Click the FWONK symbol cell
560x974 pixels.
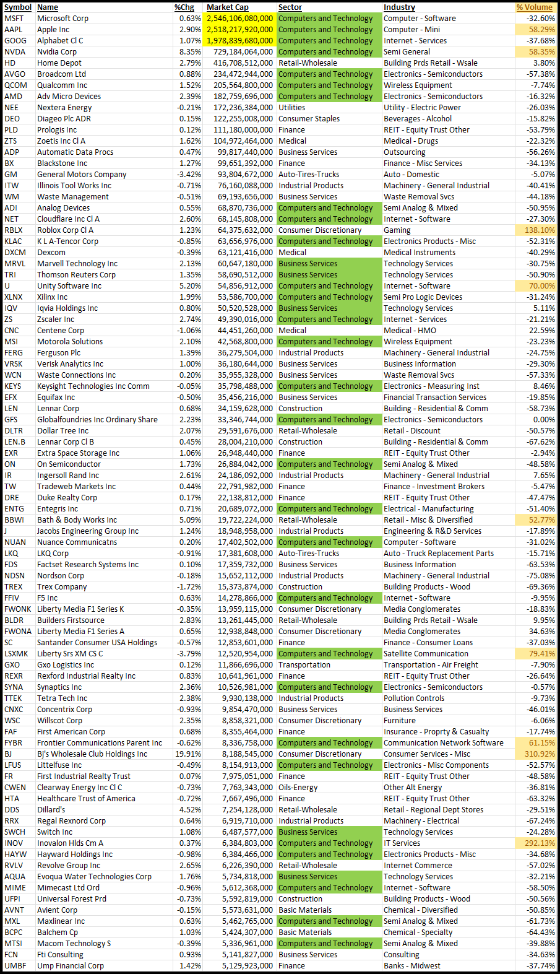click(18, 609)
